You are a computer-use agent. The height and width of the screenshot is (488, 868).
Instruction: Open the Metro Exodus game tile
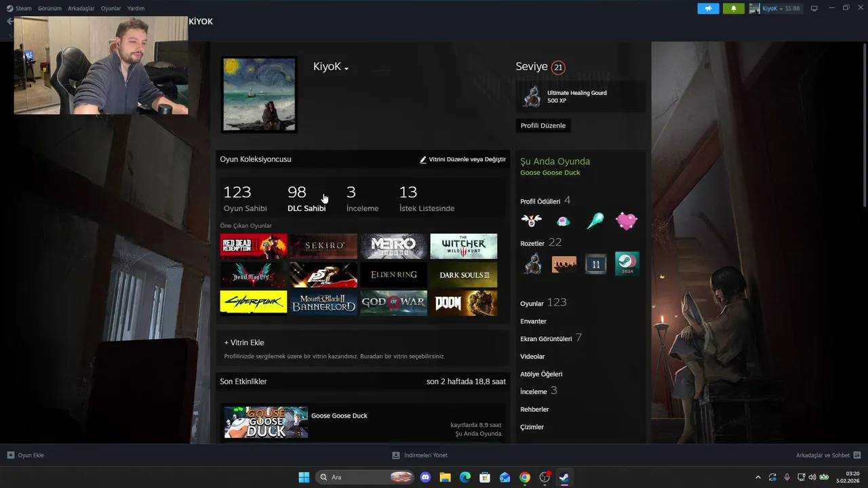[394, 246]
